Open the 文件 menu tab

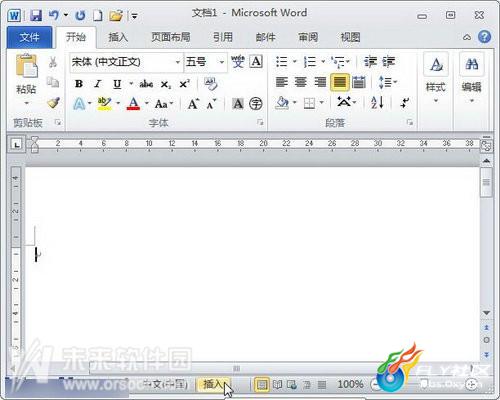(29, 37)
